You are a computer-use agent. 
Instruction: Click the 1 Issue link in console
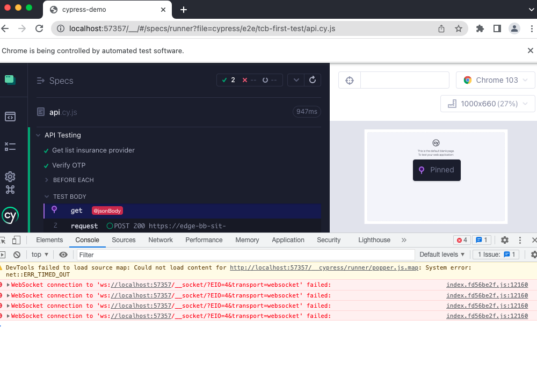pyautogui.click(x=496, y=255)
